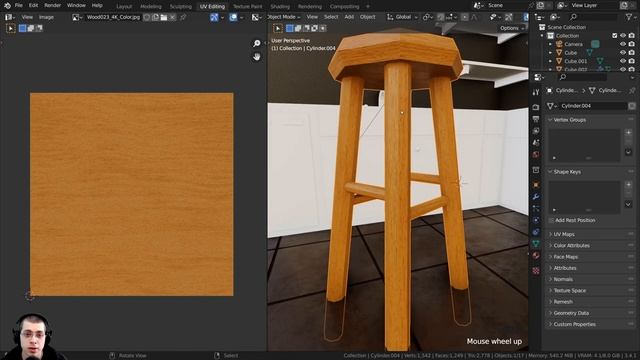The height and width of the screenshot is (360, 640).
Task: Hide Cube in viewport via eye icon
Action: pos(623,53)
